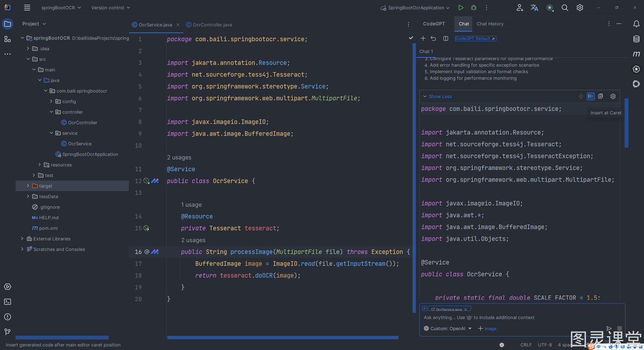Open CodeGPT Default persona link
This screenshot has width=644, height=350.
coord(475,39)
